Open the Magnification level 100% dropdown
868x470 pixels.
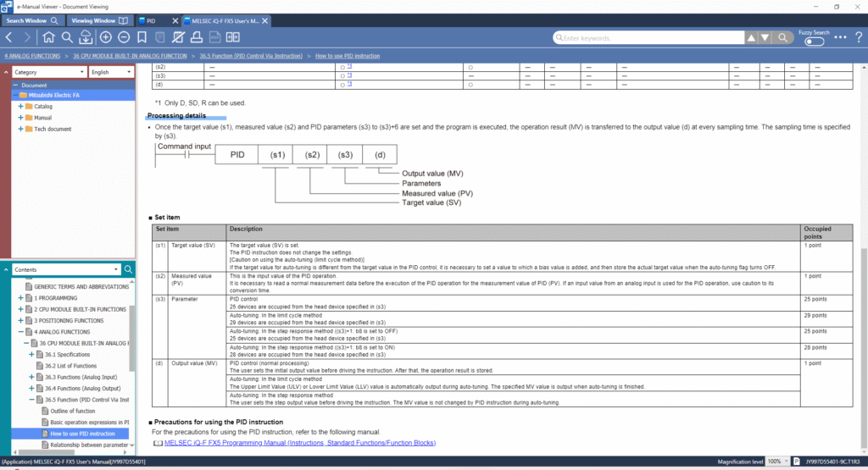click(x=778, y=462)
